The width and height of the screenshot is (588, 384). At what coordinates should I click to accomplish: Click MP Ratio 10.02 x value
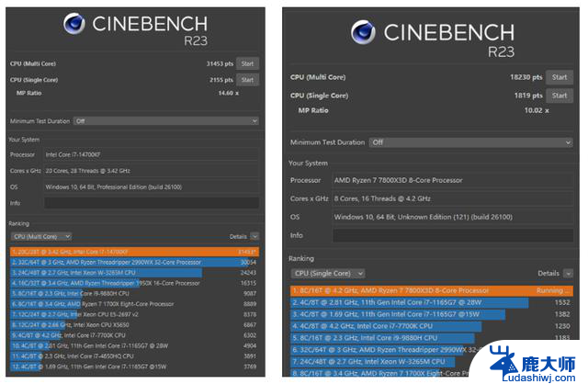pos(537,110)
